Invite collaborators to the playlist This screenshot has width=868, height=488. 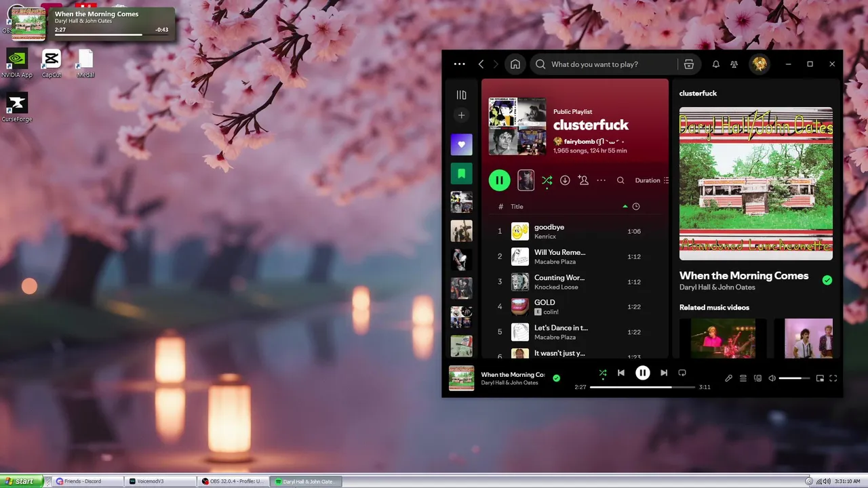[x=583, y=180]
